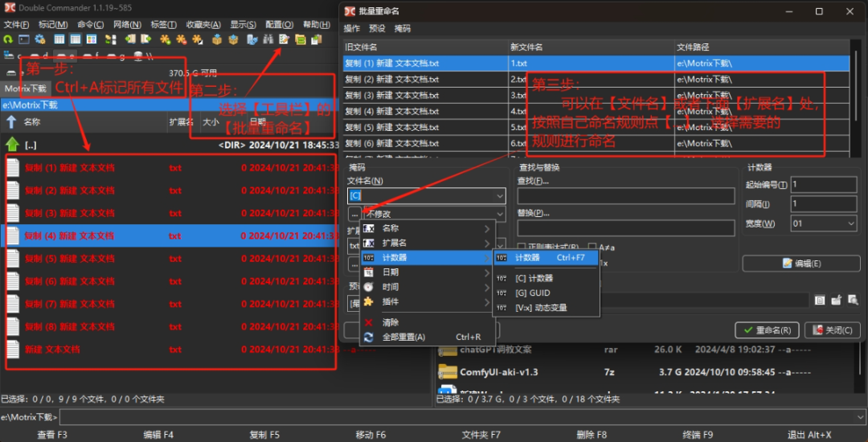This screenshot has width=868, height=442.
Task: Click the folder-arrow icon beside preset field
Action: point(837,300)
